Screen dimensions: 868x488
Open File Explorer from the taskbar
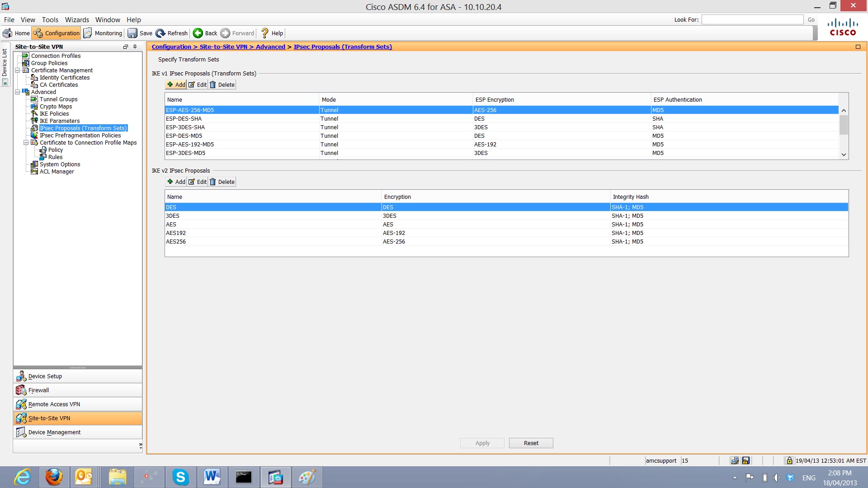pos(117,477)
